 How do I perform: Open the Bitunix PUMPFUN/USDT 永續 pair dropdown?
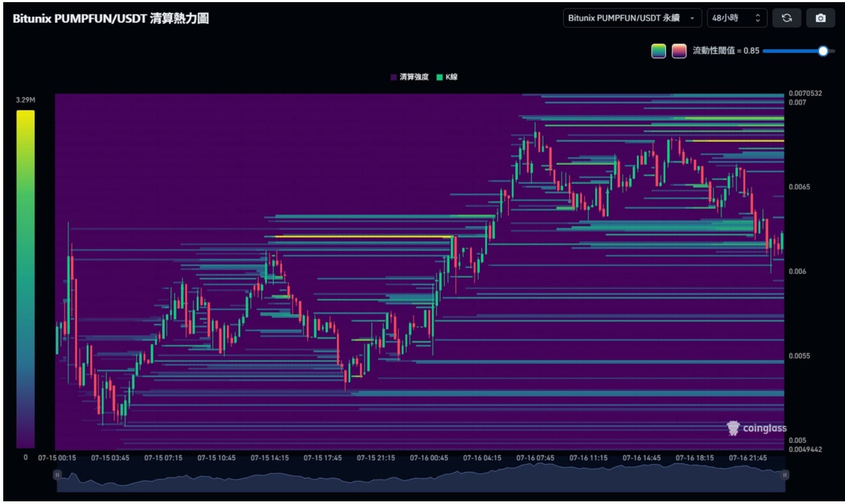tap(631, 18)
